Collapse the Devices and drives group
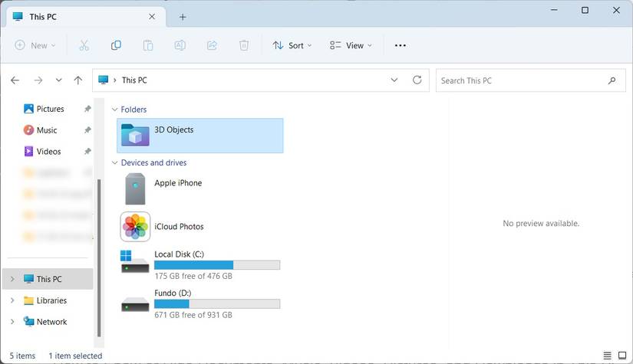This screenshot has width=633, height=364. click(114, 163)
